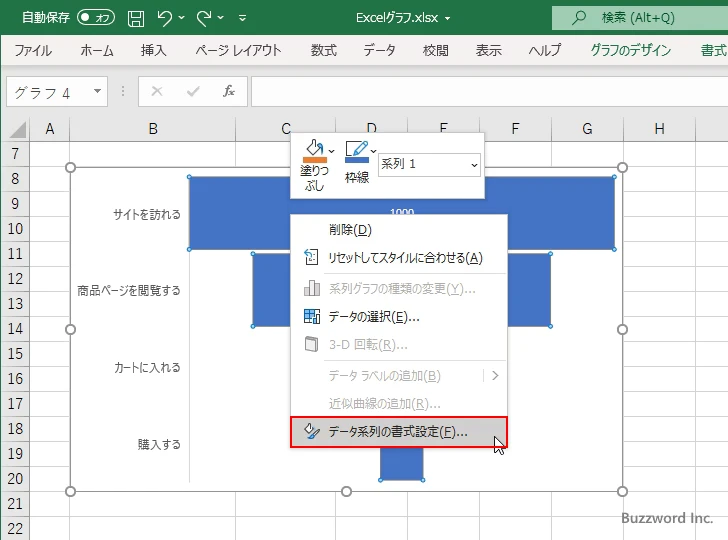728x540 pixels.
Task: Click the Redo arrow icon
Action: click(x=204, y=18)
